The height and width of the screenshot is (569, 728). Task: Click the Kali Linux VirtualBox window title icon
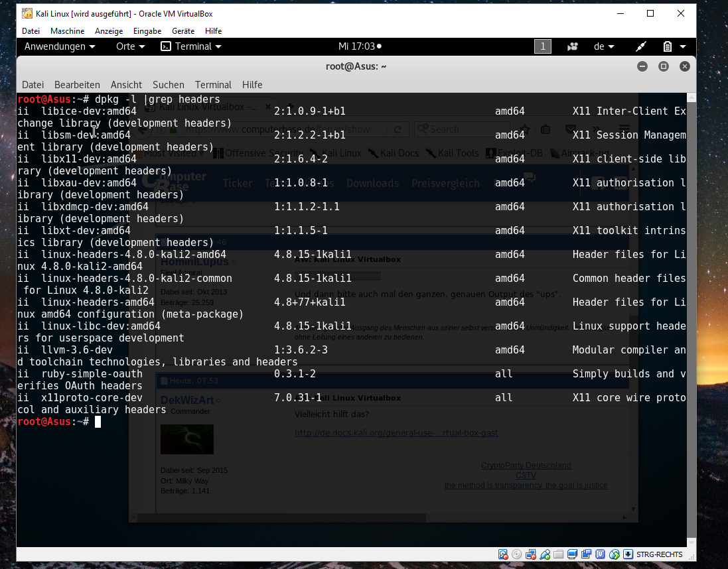click(x=27, y=13)
